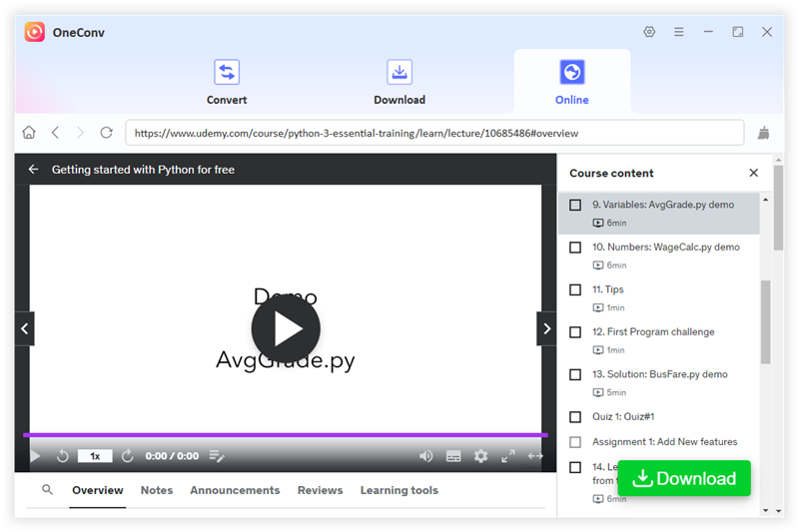Open lecture 13 Solution: BusFare.py demo
The width and height of the screenshot is (799, 532).
pyautogui.click(x=659, y=374)
